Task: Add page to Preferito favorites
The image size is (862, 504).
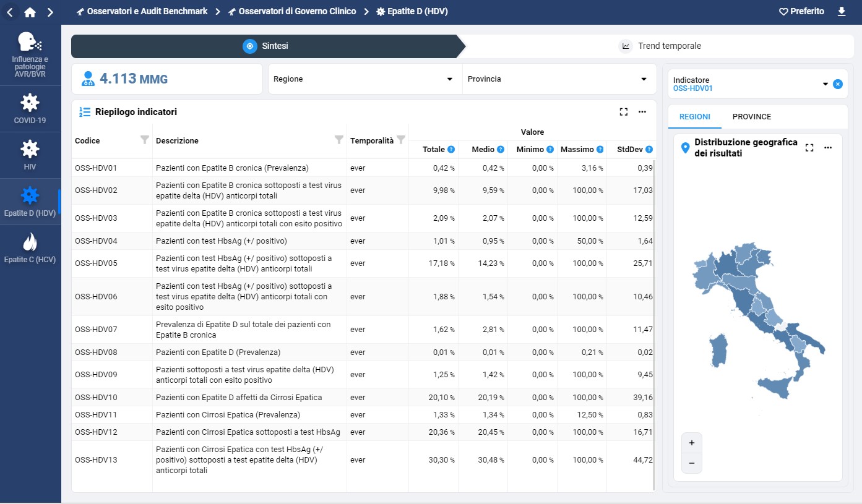Action: (x=801, y=12)
